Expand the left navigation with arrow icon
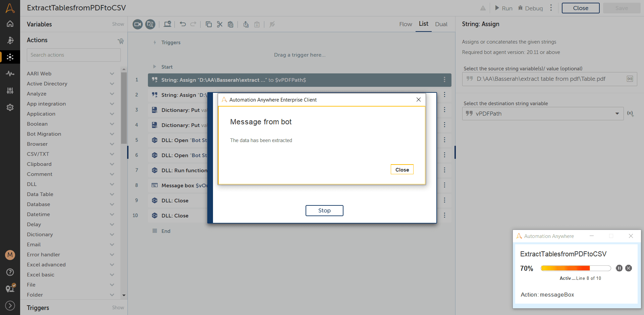Image resolution: width=644 pixels, height=315 pixels. 10,306
